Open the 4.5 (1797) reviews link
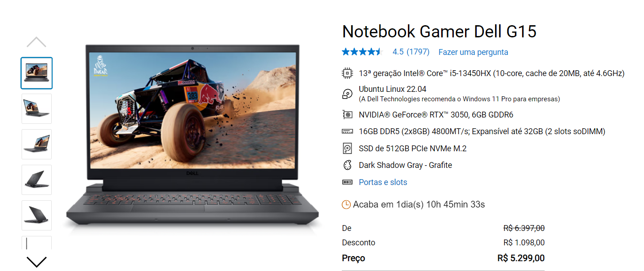Image resolution: width=644 pixels, height=271 pixels. tap(411, 52)
